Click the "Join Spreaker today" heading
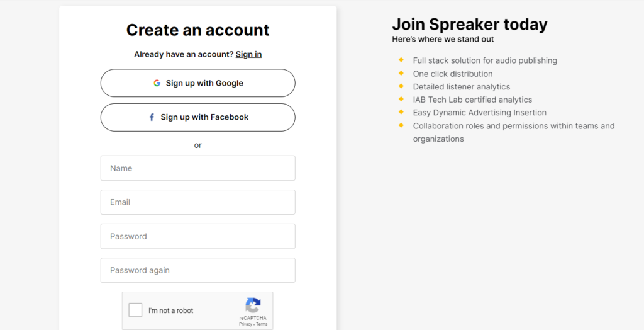The height and width of the screenshot is (330, 644). pyautogui.click(x=469, y=25)
